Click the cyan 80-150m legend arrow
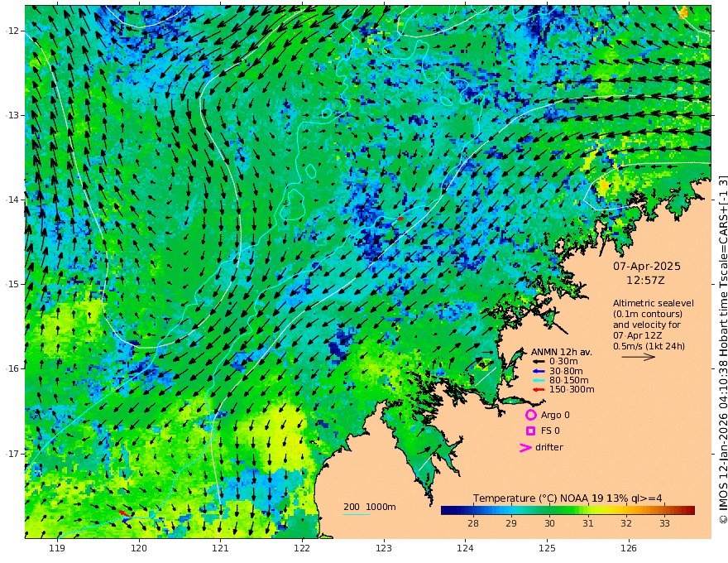Screen dimensions: 728x563 (x=538, y=380)
